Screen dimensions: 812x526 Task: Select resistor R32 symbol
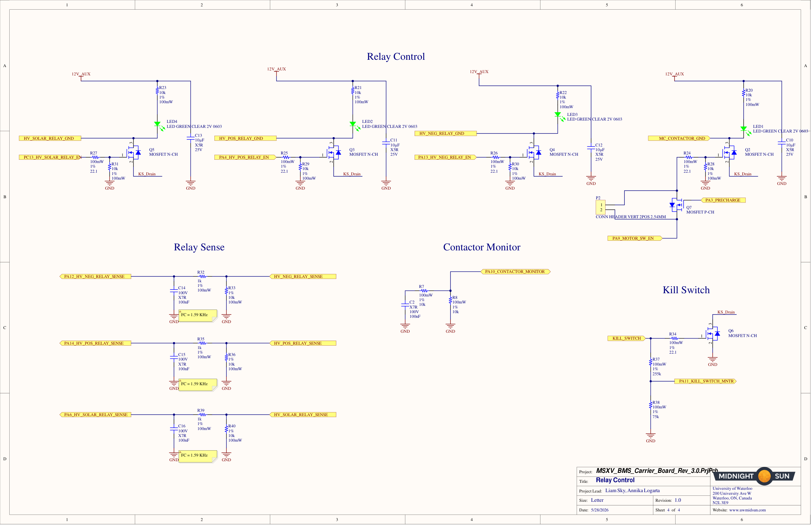[x=202, y=277]
